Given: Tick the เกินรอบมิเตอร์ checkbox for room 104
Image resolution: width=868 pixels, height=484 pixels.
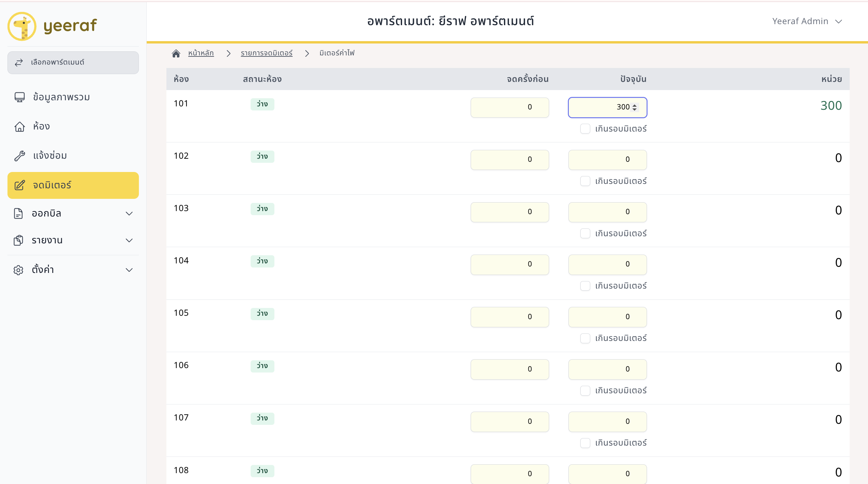Looking at the screenshot, I should (x=585, y=286).
